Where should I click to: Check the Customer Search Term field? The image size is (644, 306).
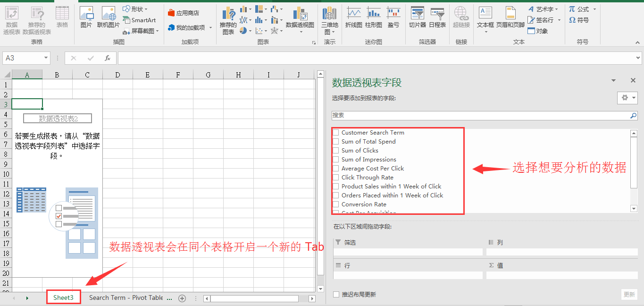coord(336,133)
